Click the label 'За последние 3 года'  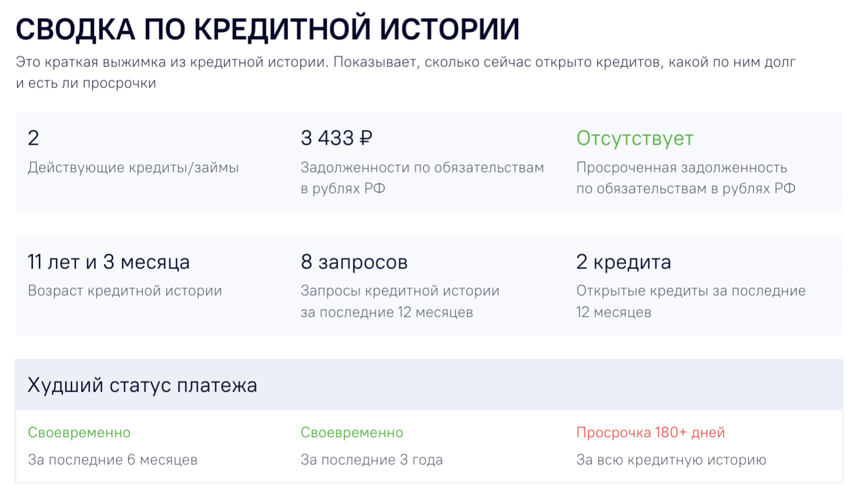(x=371, y=460)
